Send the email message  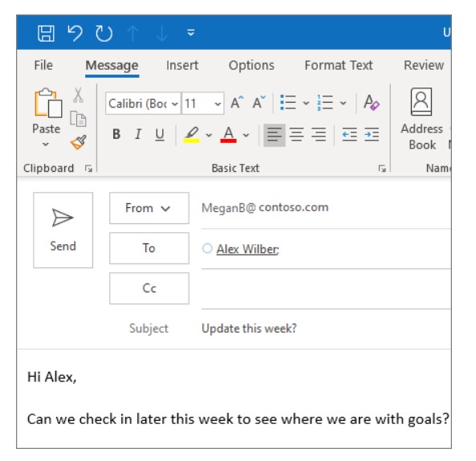pyautogui.click(x=63, y=230)
